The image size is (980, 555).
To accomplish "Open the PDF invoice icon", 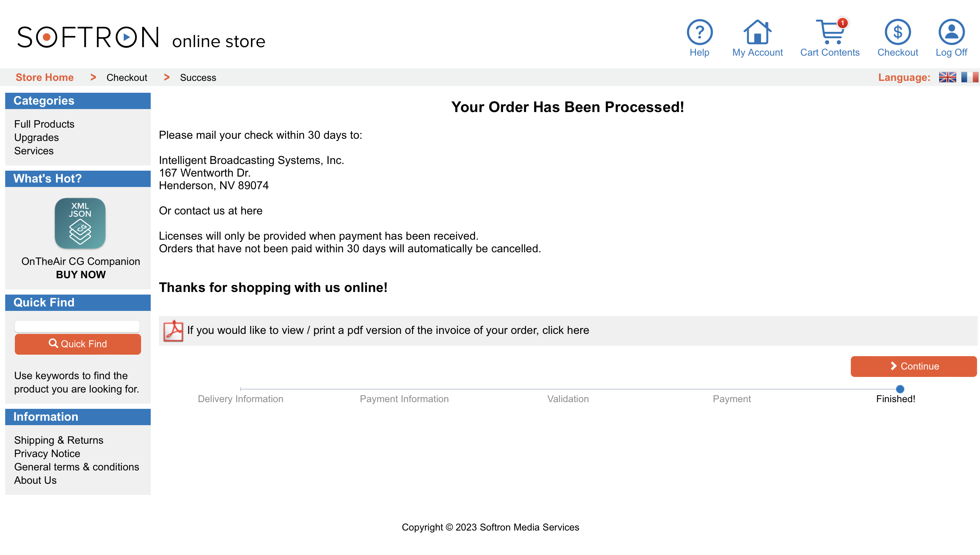I will 173,331.
